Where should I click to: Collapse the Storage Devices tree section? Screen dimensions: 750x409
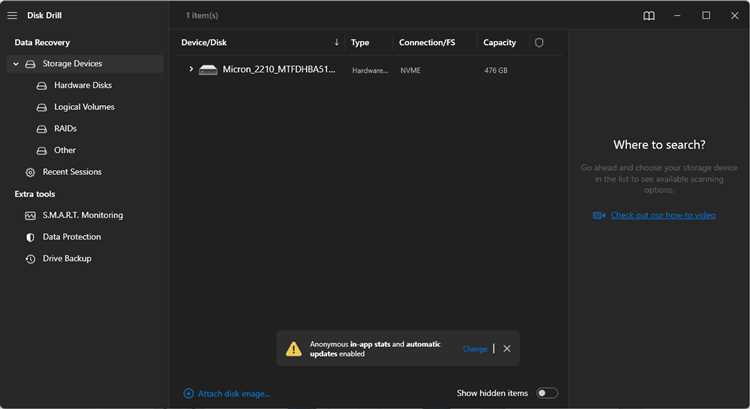[16, 64]
